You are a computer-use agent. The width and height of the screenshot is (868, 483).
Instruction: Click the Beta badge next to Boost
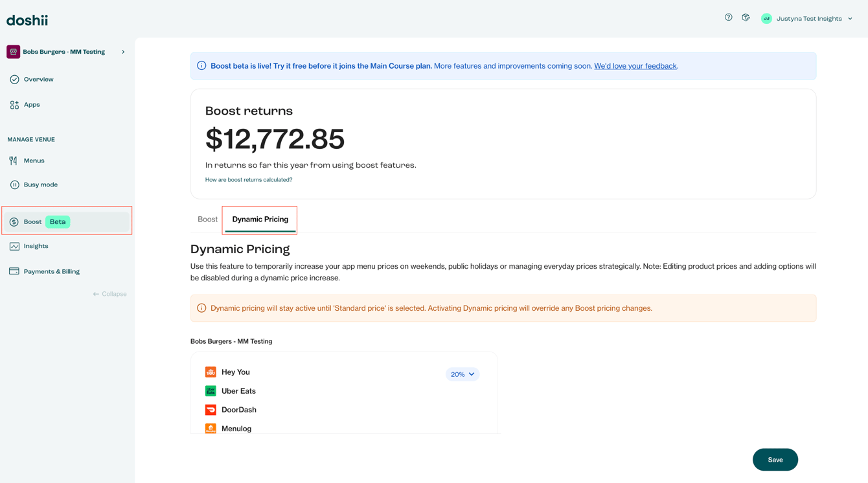(x=58, y=222)
